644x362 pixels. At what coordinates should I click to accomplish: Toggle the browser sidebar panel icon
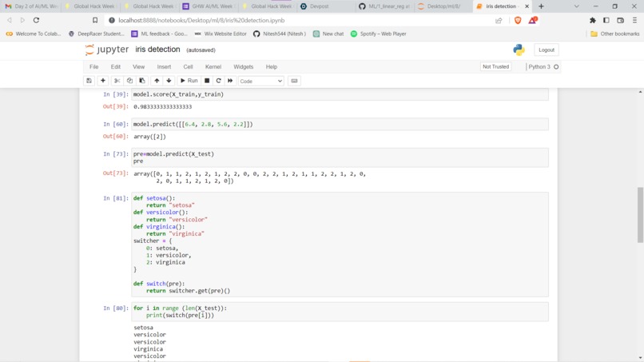[x=606, y=20]
